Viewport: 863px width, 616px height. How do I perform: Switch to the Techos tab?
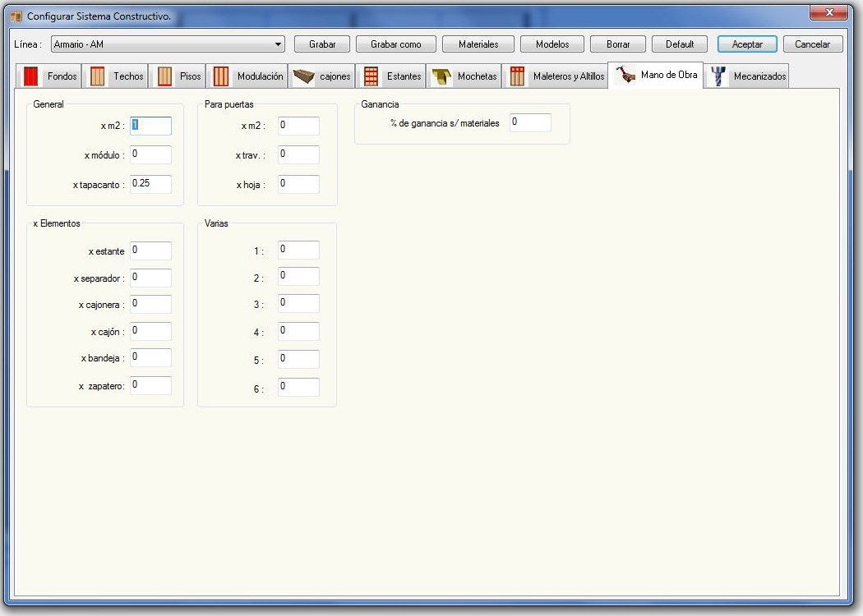coord(116,76)
